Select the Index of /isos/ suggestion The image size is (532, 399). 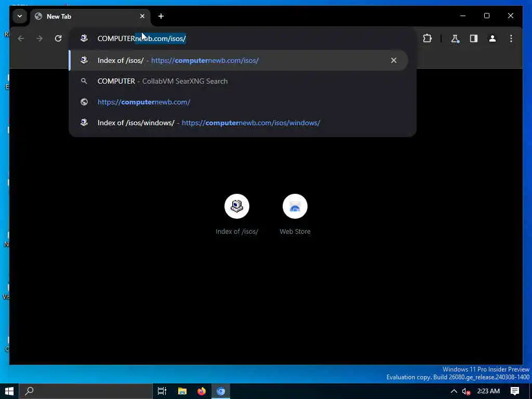(x=238, y=60)
